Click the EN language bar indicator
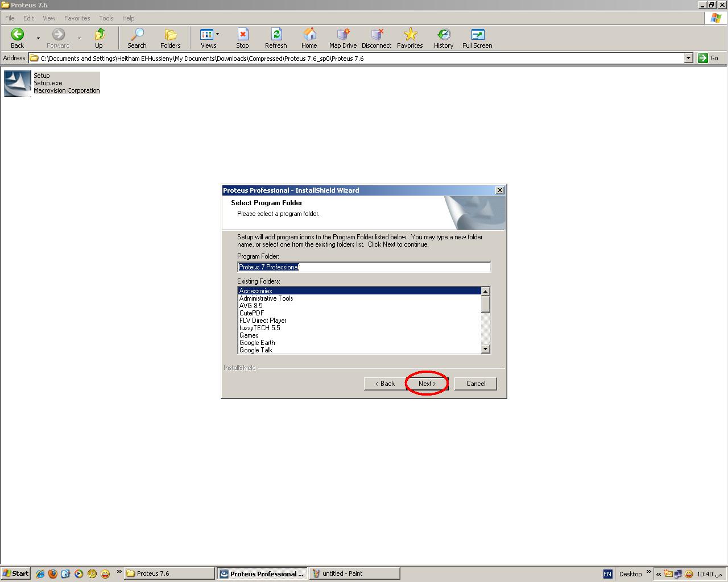This screenshot has width=728, height=582. point(607,574)
